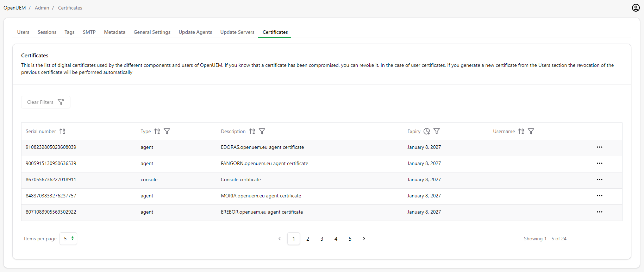This screenshot has height=272, width=644.
Task: Select serial number 8670556736227018911
Action: click(51, 179)
